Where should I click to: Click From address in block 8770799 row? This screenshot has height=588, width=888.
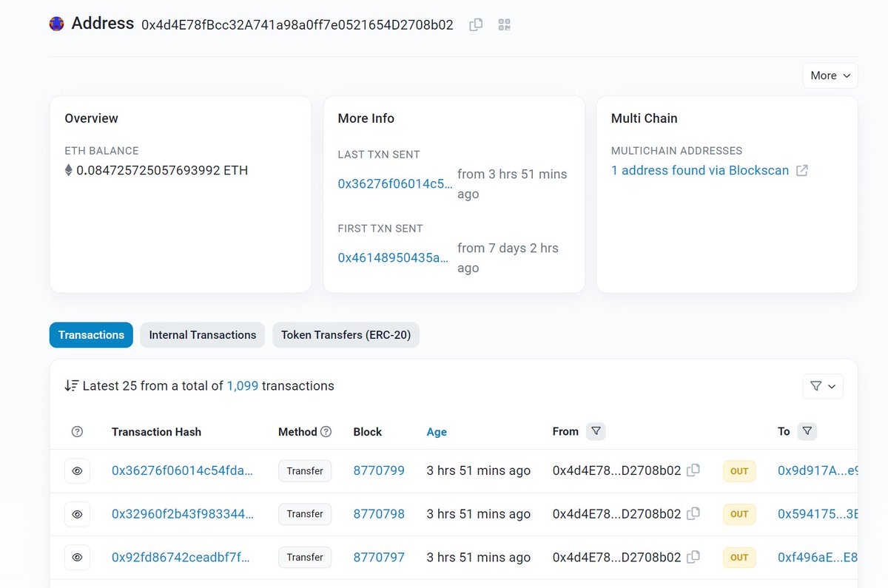pos(616,471)
